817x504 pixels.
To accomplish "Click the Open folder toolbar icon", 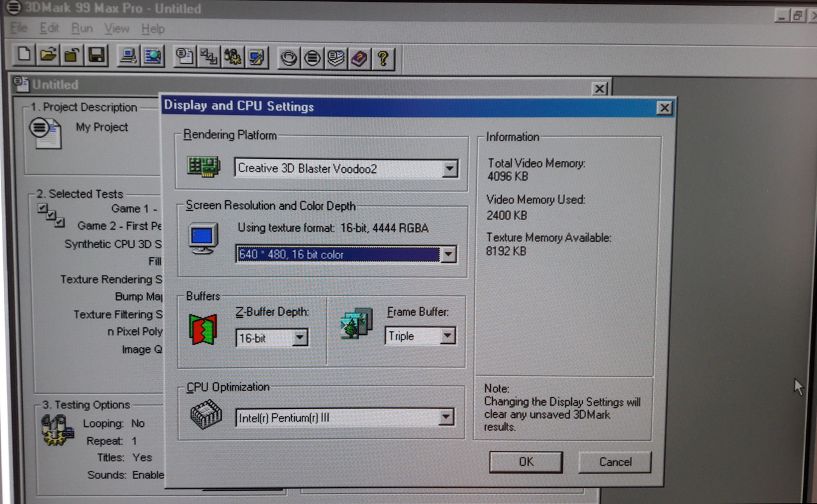I will coord(48,56).
